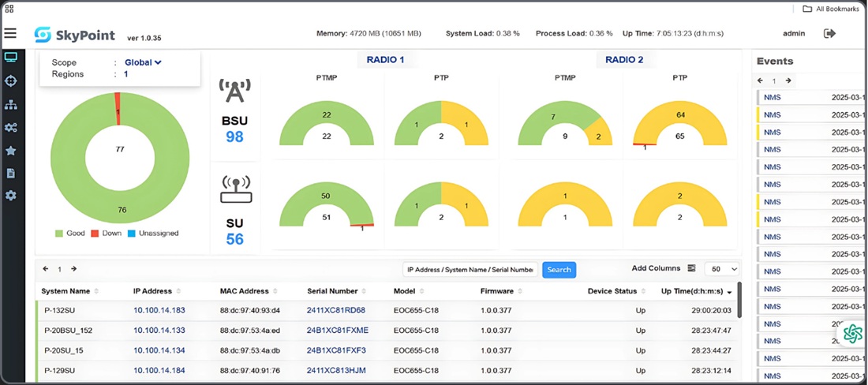Click the logout icon next to admin
This screenshot has height=385, width=868.
(829, 33)
